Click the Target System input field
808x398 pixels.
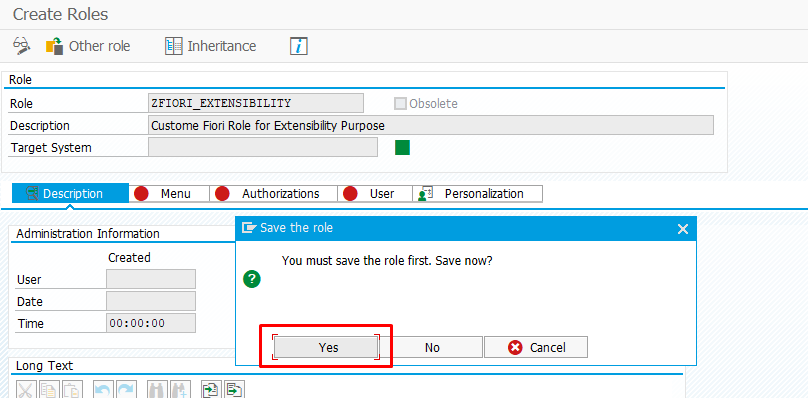click(263, 147)
